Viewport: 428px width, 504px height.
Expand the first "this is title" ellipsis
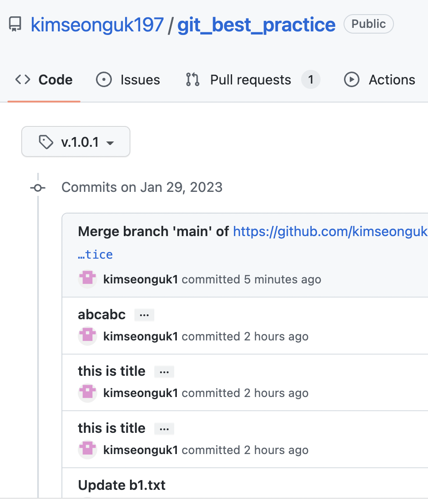click(164, 372)
